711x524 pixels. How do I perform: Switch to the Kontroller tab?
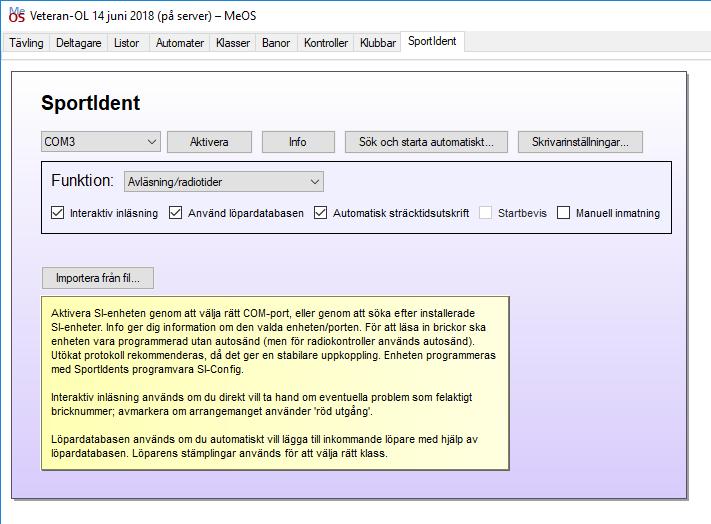point(326,43)
